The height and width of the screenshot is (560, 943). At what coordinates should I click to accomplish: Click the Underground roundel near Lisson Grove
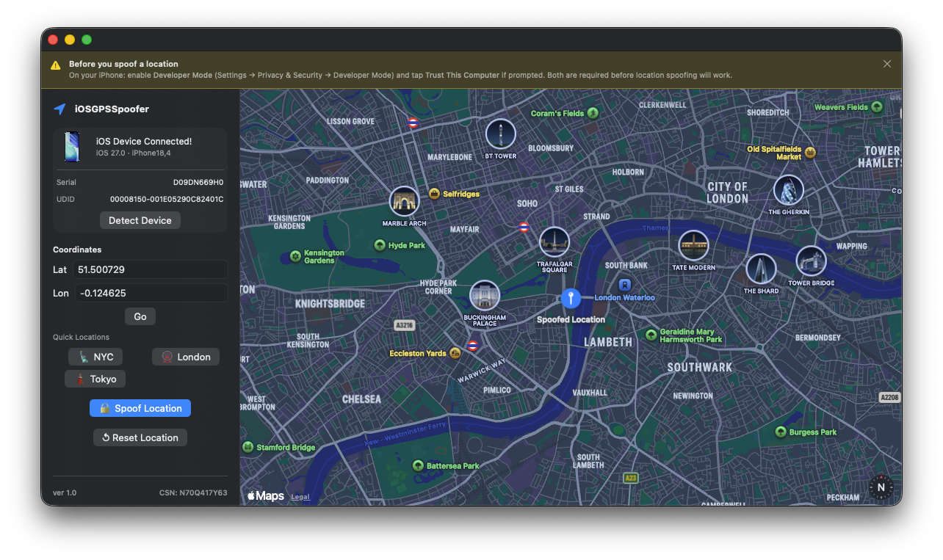pos(413,123)
